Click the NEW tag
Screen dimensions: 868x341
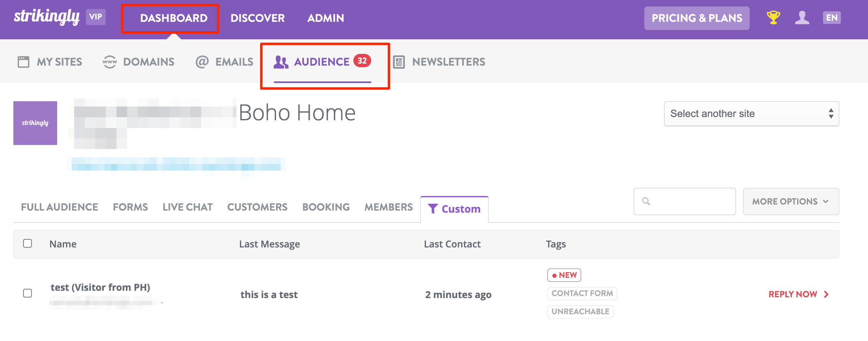point(564,275)
